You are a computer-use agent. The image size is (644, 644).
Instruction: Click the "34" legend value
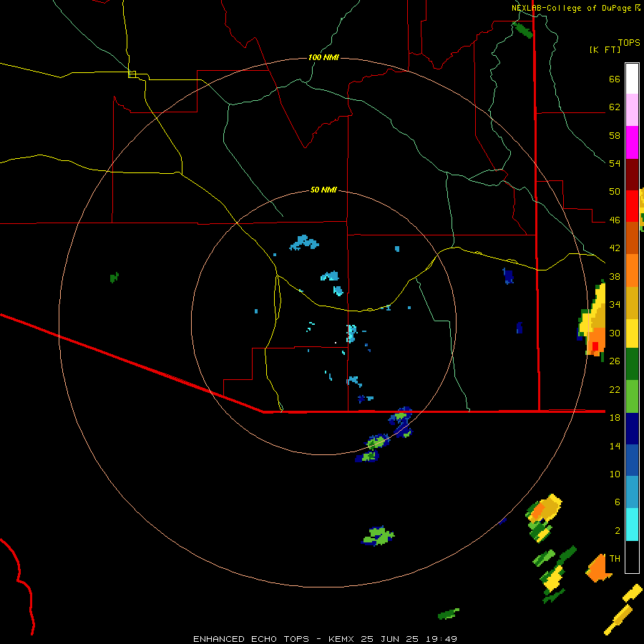click(615, 305)
